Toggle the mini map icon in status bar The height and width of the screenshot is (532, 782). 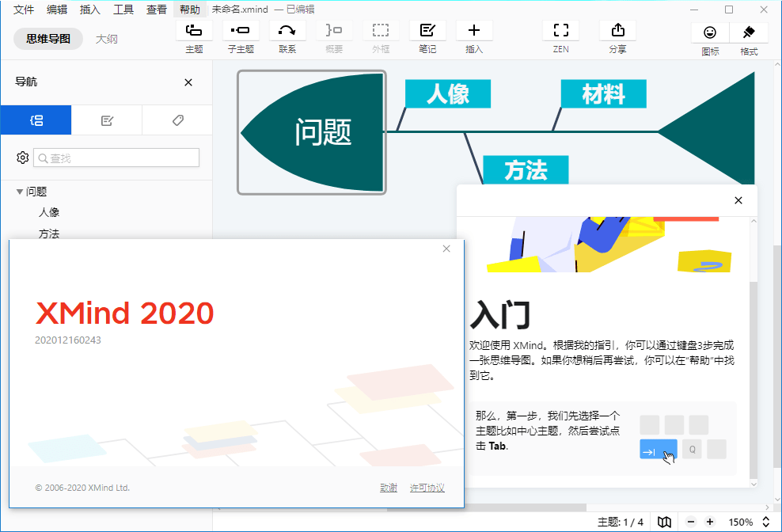tap(664, 522)
